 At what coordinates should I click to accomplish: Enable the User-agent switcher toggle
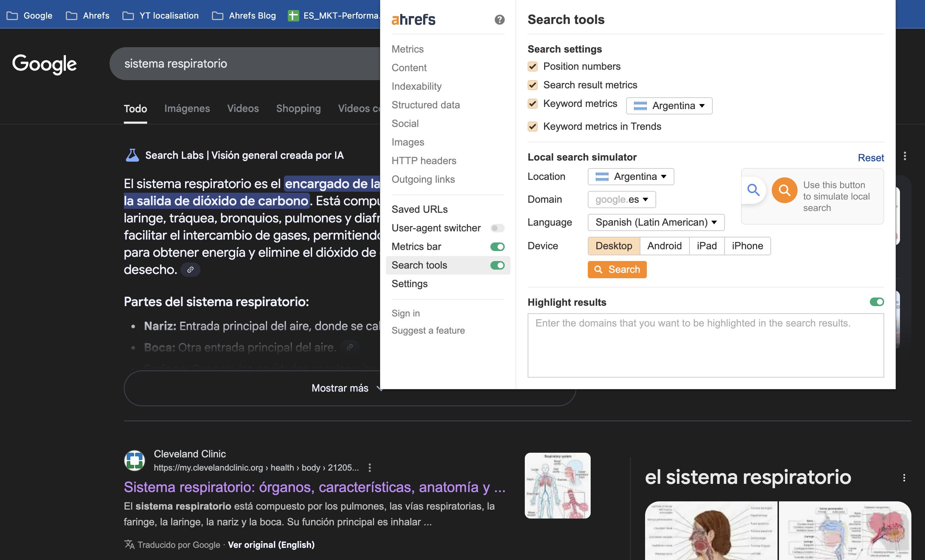[x=497, y=228]
